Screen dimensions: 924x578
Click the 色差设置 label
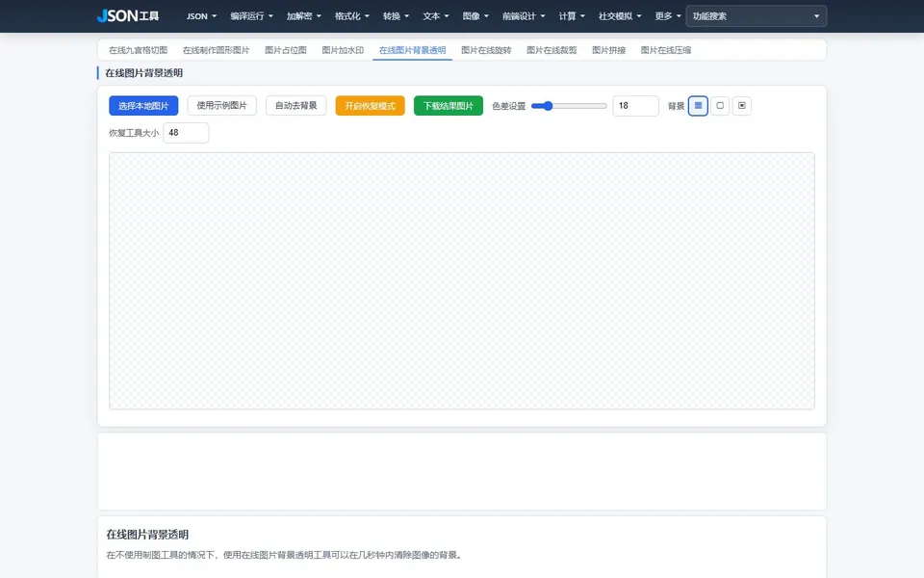pyautogui.click(x=508, y=106)
